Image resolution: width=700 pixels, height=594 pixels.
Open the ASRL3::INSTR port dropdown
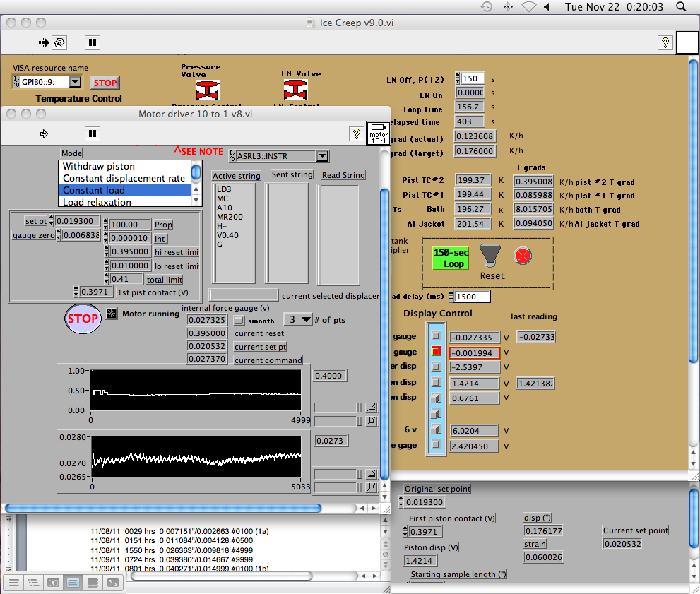[x=322, y=155]
